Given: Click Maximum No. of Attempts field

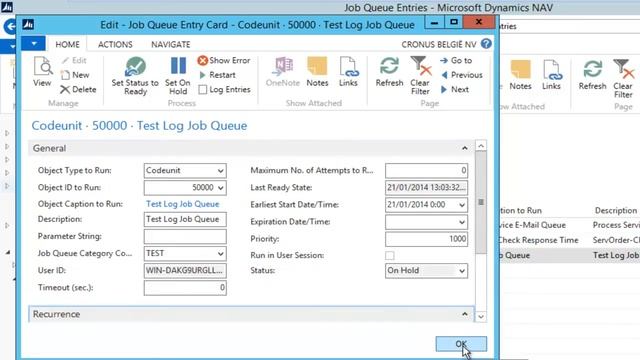Looking at the screenshot, I should pos(426,171).
